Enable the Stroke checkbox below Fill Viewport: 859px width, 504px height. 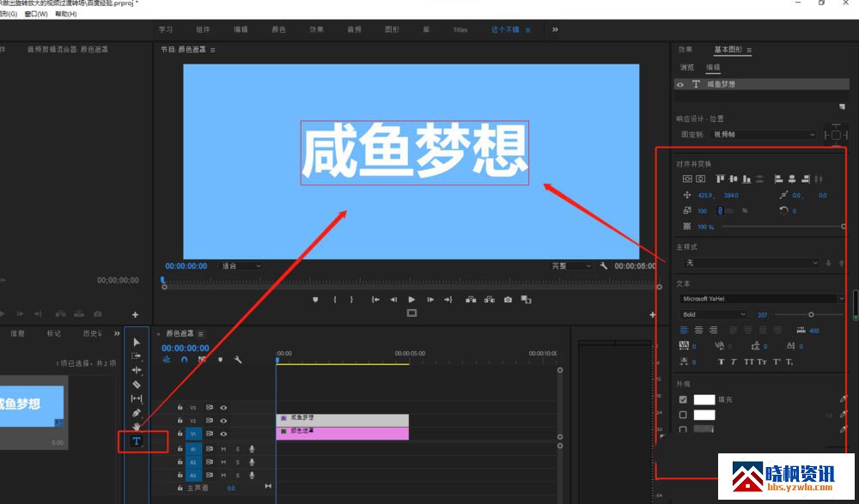click(683, 415)
